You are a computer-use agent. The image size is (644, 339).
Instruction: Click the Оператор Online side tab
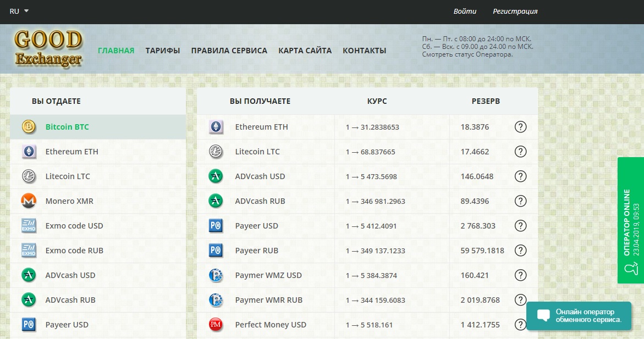tap(630, 220)
